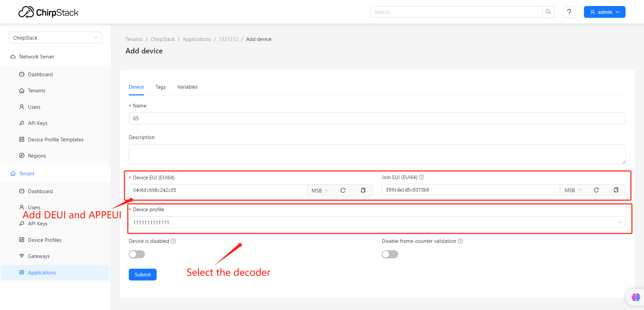Click the ChirpStack logo

(x=48, y=12)
